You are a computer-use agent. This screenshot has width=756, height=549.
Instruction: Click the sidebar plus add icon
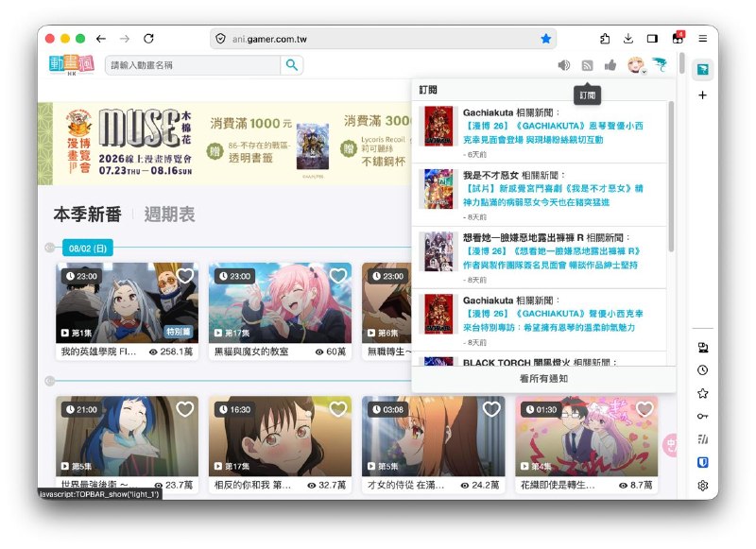pos(702,94)
